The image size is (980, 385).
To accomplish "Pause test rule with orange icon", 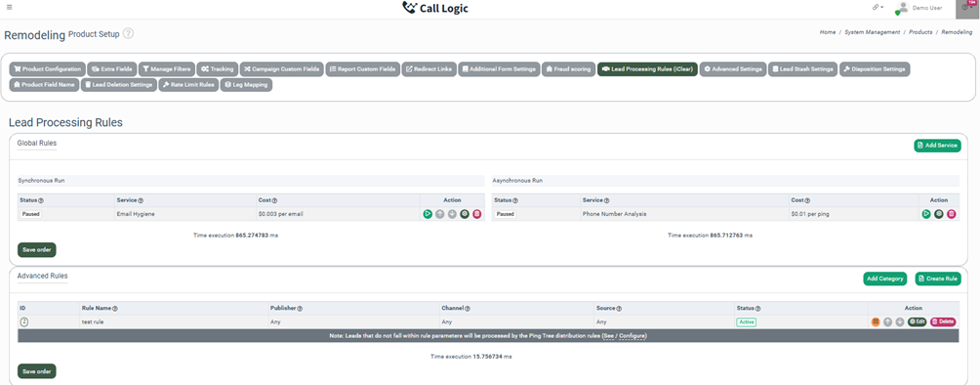I will 876,321.
